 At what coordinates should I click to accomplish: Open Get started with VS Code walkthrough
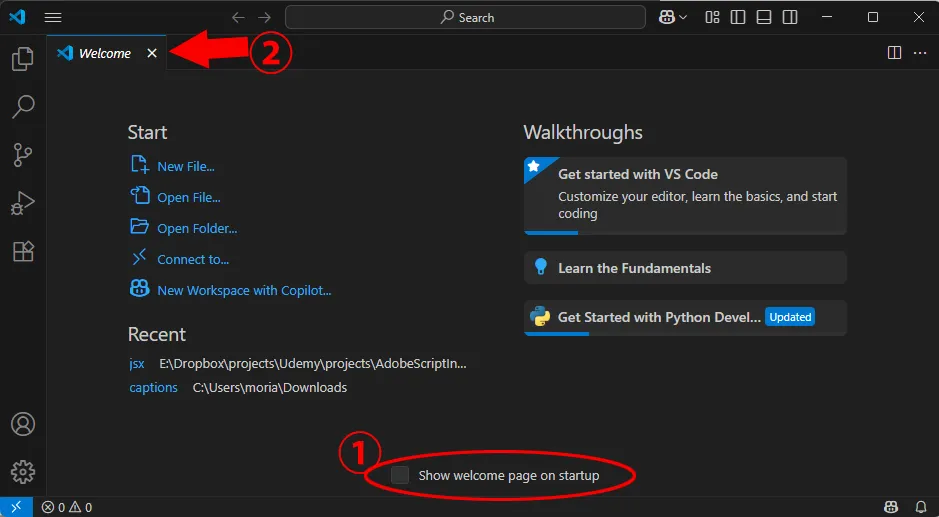tap(685, 196)
